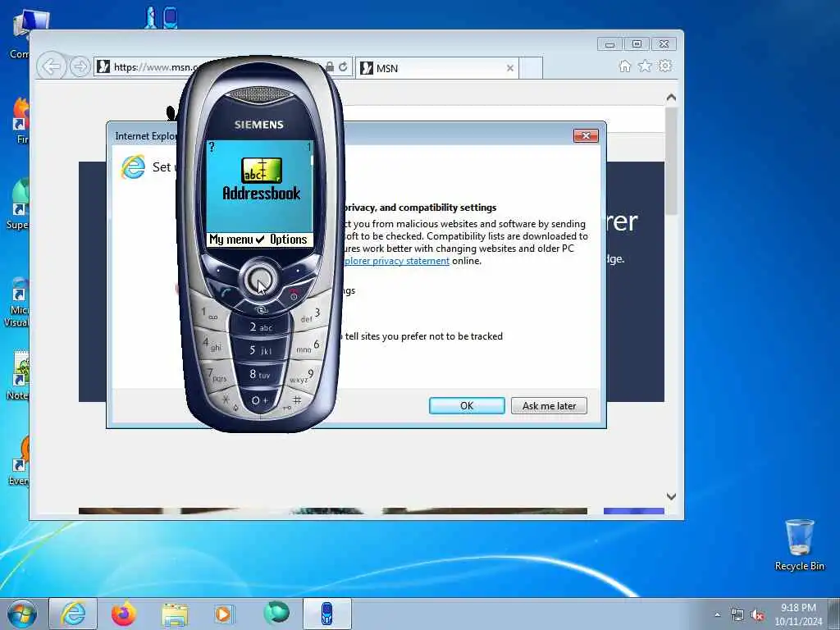Image resolution: width=840 pixels, height=630 pixels.
Task: Tap the 1 voicemail key on phone keypad
Action: (x=209, y=314)
